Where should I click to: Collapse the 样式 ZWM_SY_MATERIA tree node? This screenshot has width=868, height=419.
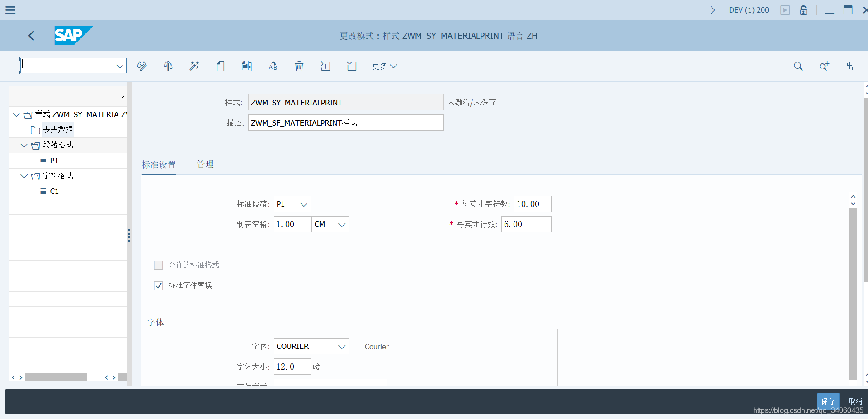16,114
